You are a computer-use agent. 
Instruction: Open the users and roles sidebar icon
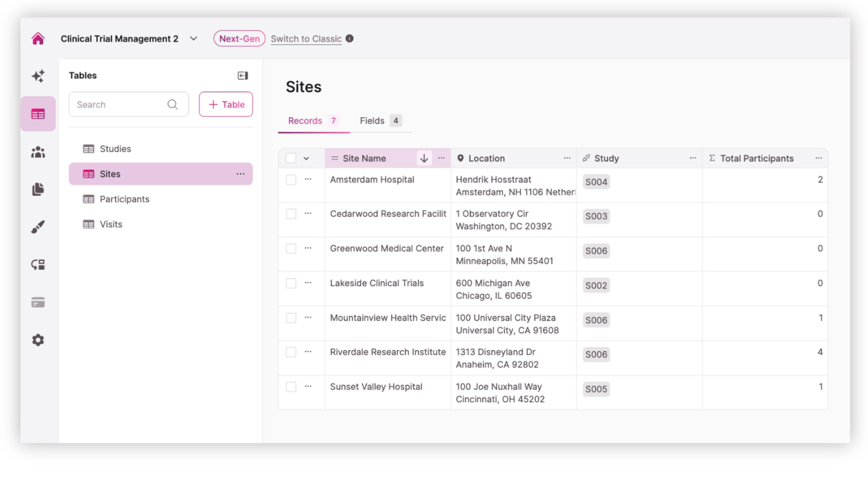point(38,152)
